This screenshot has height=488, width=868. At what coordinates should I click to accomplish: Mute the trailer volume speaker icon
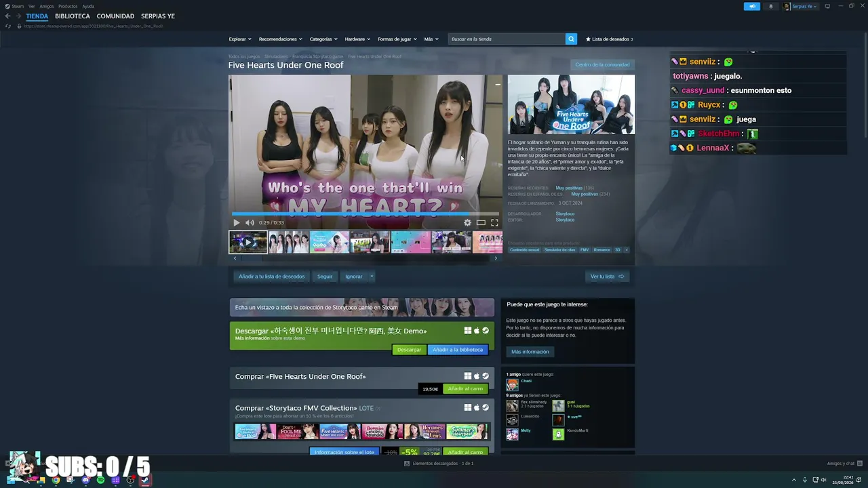(250, 222)
